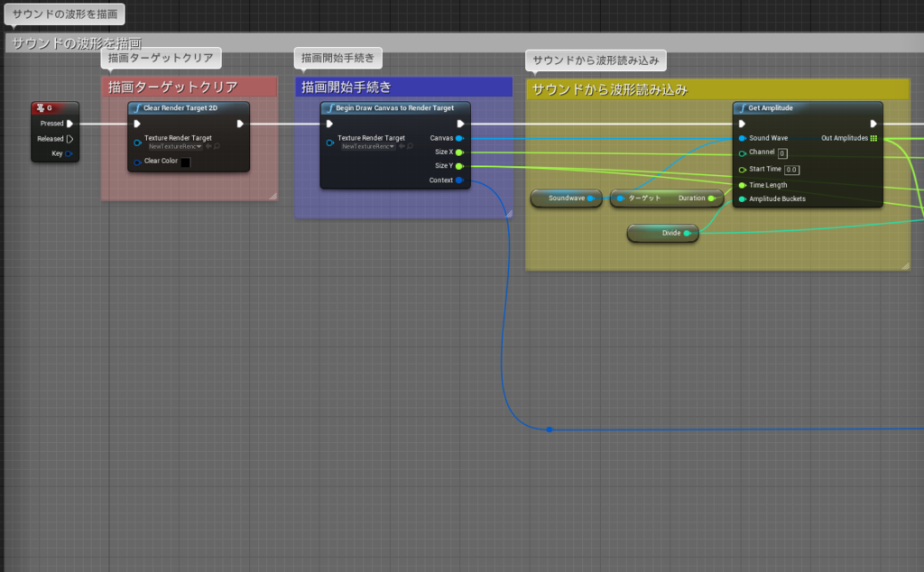The width and height of the screenshot is (924, 572).
Task: Click the Context output pin
Action: pyautogui.click(x=459, y=180)
